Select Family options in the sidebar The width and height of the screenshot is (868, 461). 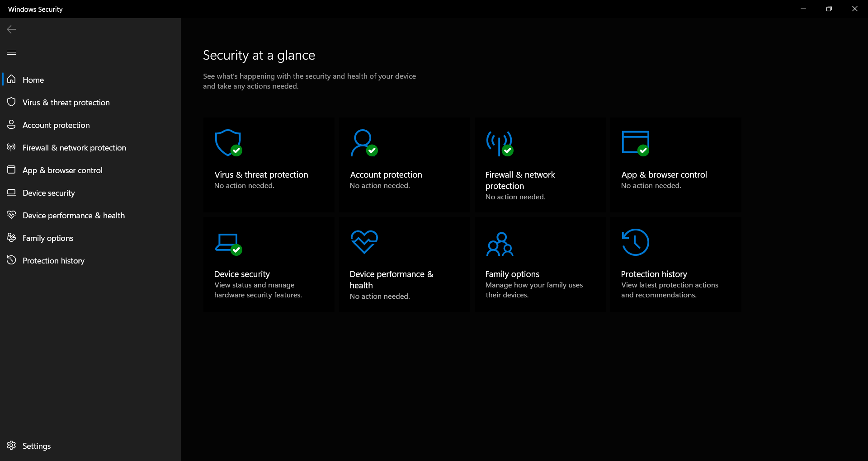48,238
